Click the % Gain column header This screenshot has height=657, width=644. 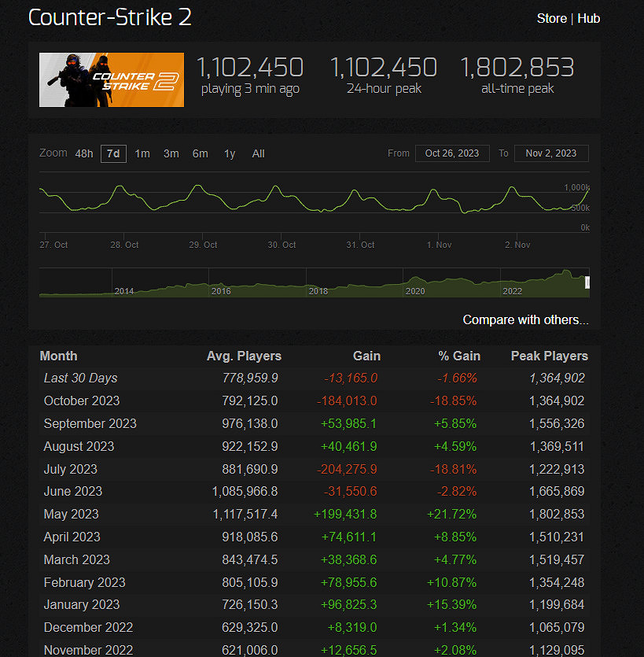tap(459, 356)
